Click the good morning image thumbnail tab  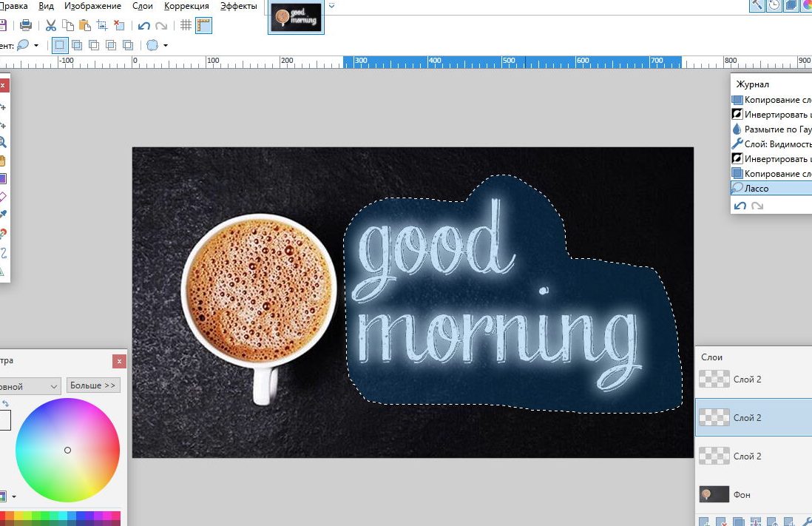[x=296, y=18]
